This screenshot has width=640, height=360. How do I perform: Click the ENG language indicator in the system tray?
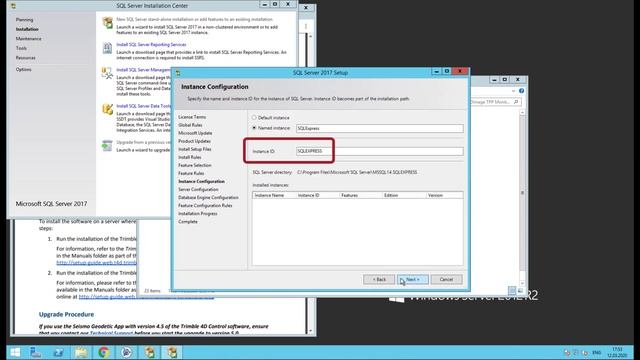pyautogui.click(x=597, y=352)
